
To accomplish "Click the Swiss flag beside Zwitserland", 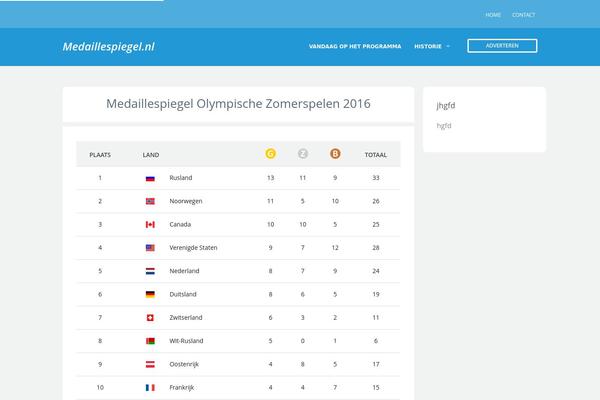I will pyautogui.click(x=150, y=318).
